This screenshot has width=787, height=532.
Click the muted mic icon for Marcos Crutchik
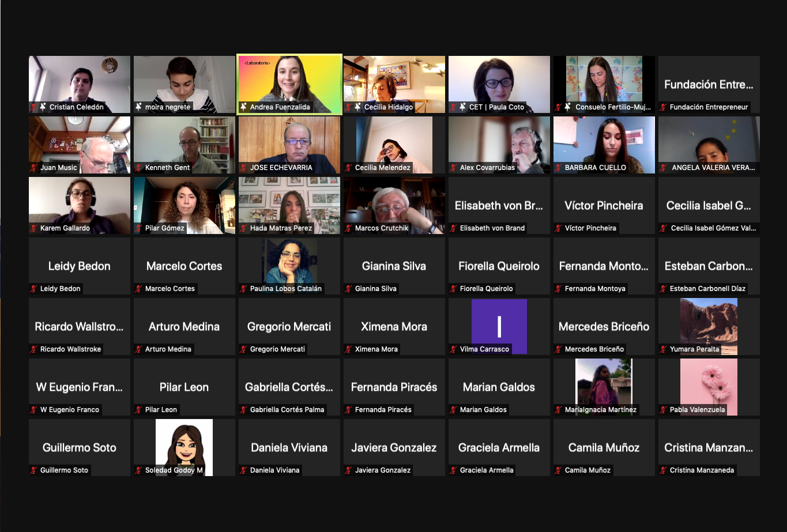(349, 228)
